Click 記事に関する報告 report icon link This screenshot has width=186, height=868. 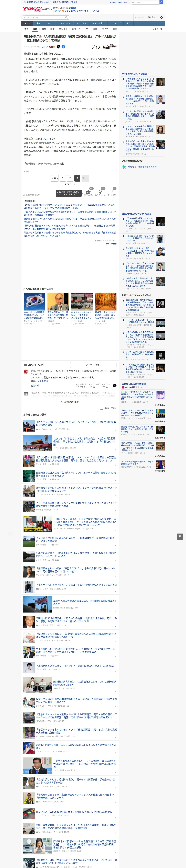[x=32, y=195]
